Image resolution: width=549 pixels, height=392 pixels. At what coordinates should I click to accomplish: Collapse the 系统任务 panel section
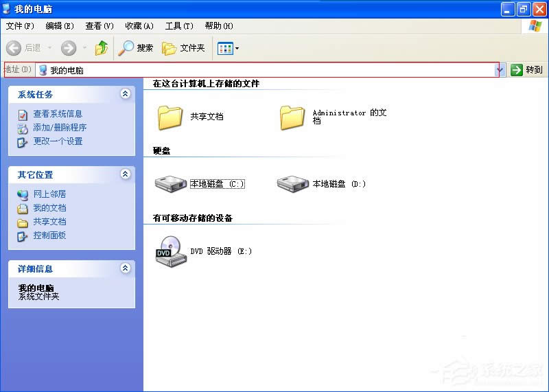(x=125, y=94)
